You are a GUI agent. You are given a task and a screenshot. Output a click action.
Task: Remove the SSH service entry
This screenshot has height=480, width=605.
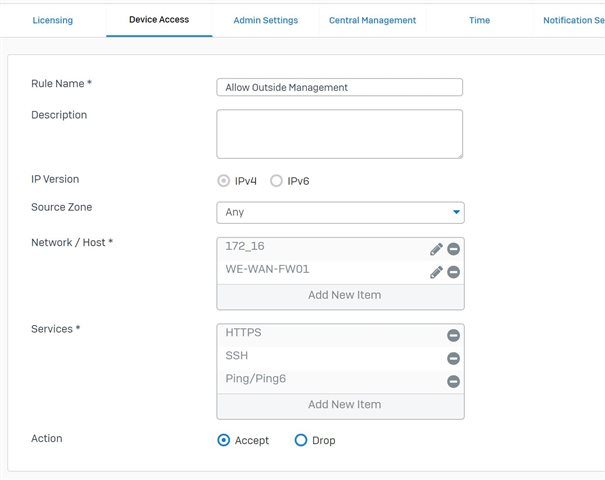coord(453,358)
